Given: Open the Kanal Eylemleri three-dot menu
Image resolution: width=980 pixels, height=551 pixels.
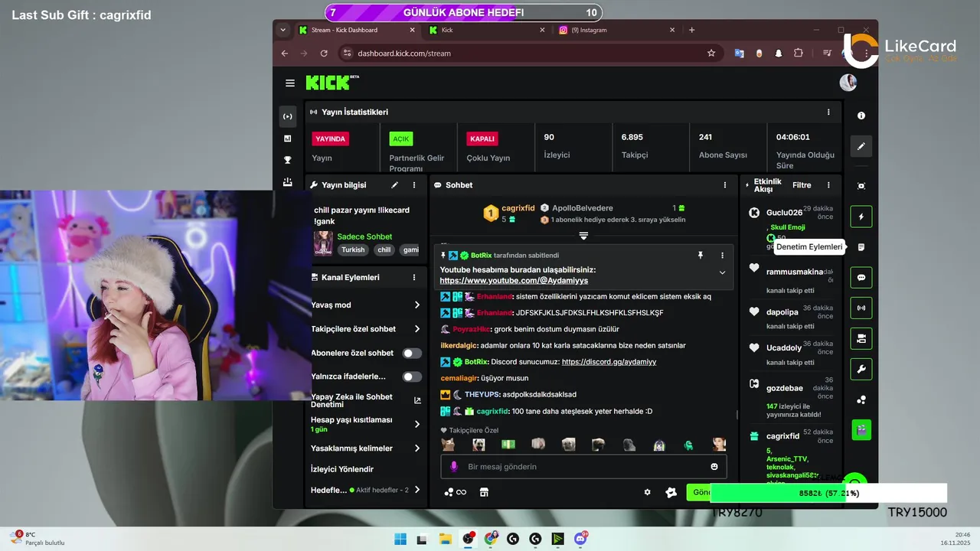Looking at the screenshot, I should coord(414,277).
